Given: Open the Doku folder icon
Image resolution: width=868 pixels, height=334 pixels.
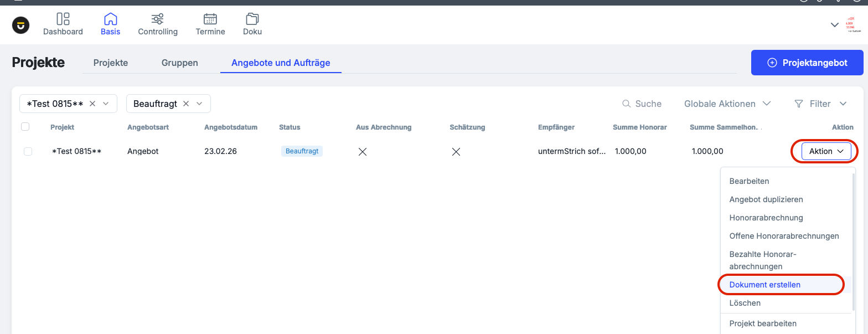Looking at the screenshot, I should [252, 19].
